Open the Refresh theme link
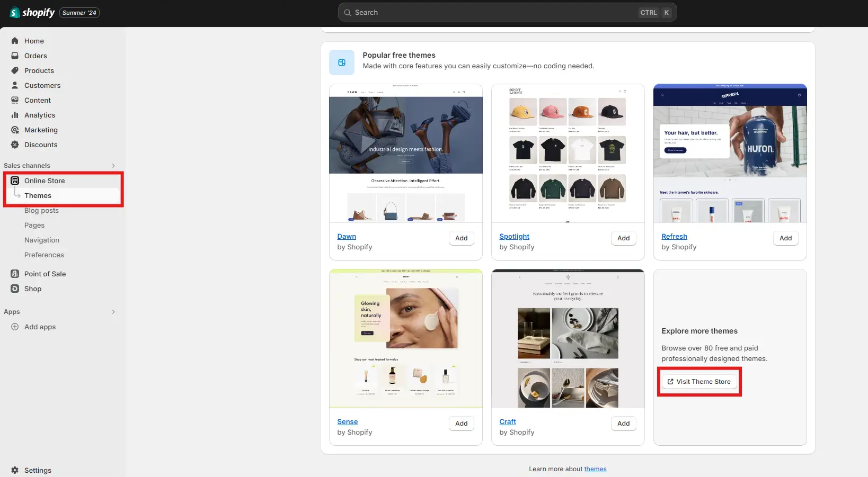Viewport: 868px width, 477px height. click(x=674, y=237)
